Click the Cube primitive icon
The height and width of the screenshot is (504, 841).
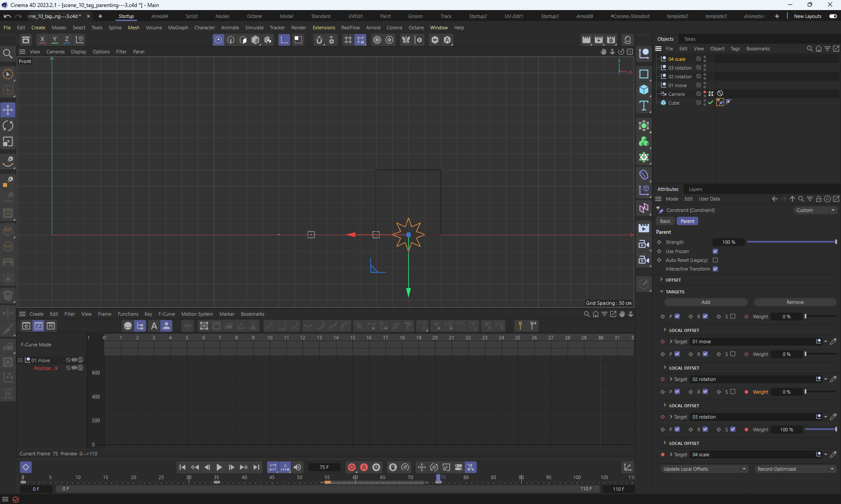[x=643, y=90]
